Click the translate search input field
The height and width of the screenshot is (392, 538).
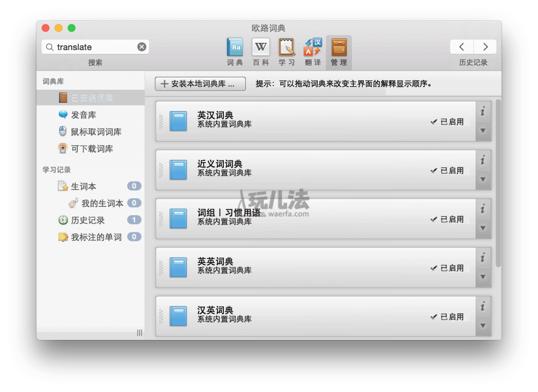[x=96, y=47]
